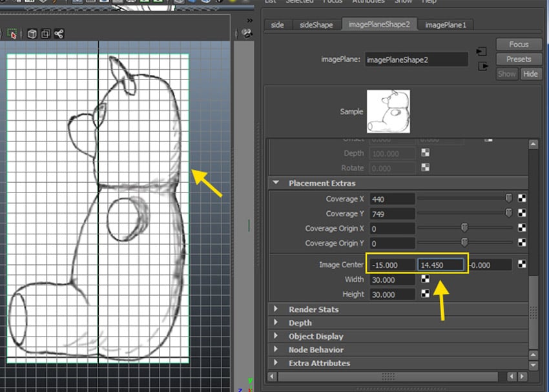Expand the Extra Attributes section

(276, 364)
